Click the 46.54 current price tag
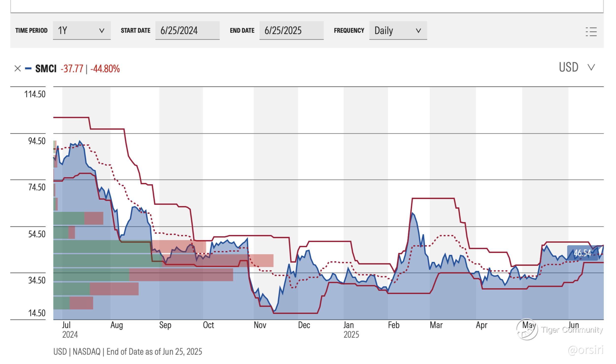The height and width of the screenshot is (364, 616). (582, 253)
